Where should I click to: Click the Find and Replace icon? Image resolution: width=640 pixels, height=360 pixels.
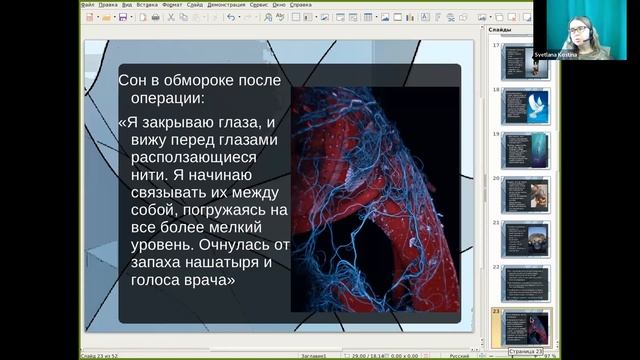268,17
